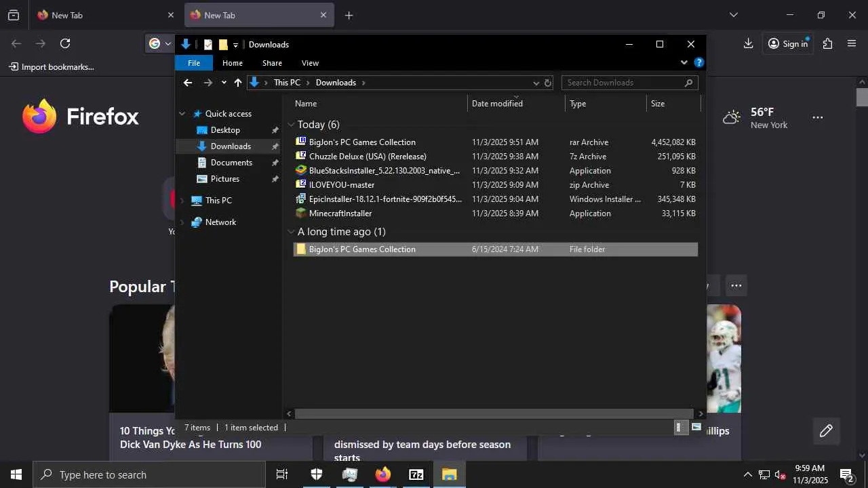Screen dimensions: 868x488
Task: Click the magnifier icon in Search Downloads
Action: 689,83
